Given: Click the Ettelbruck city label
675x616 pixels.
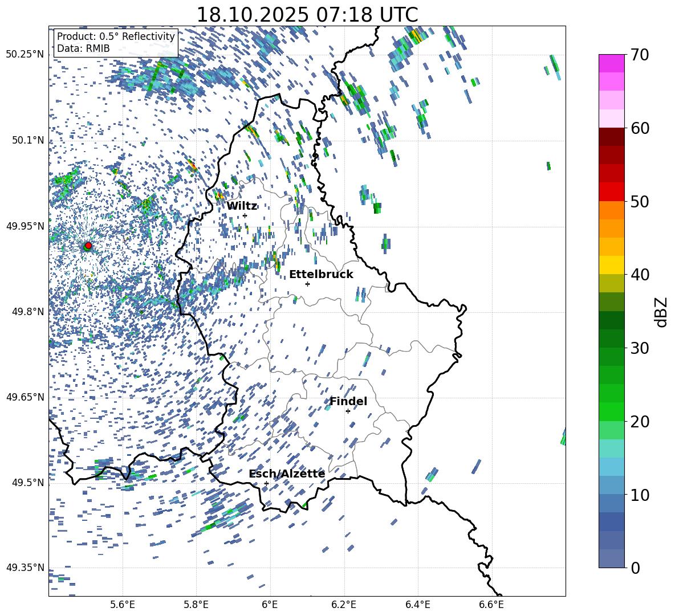Looking at the screenshot, I should tap(321, 274).
